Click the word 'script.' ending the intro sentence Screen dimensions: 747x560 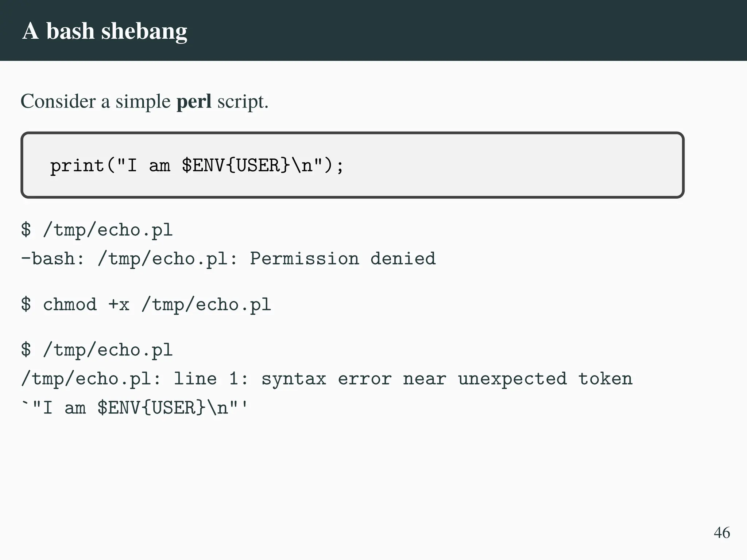[243, 101]
